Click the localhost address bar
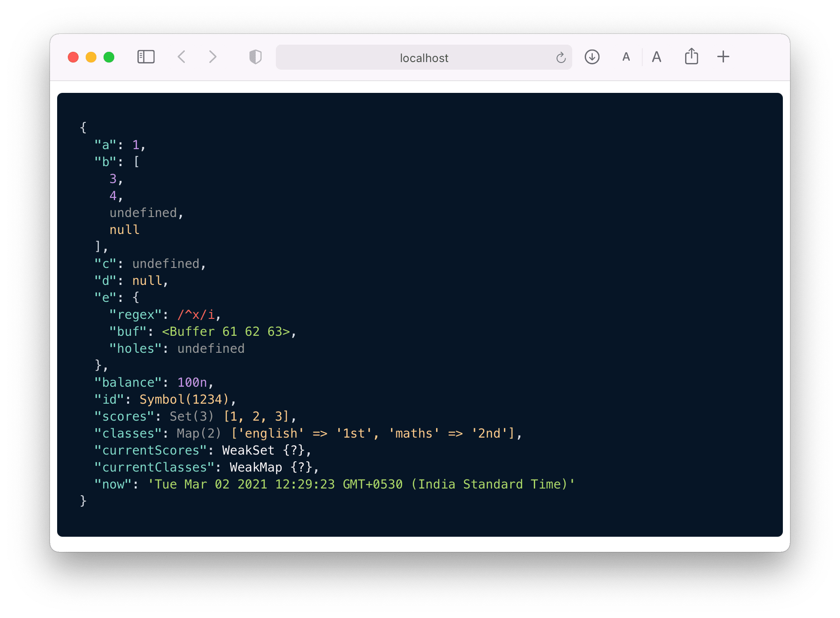840x618 pixels. (x=423, y=58)
